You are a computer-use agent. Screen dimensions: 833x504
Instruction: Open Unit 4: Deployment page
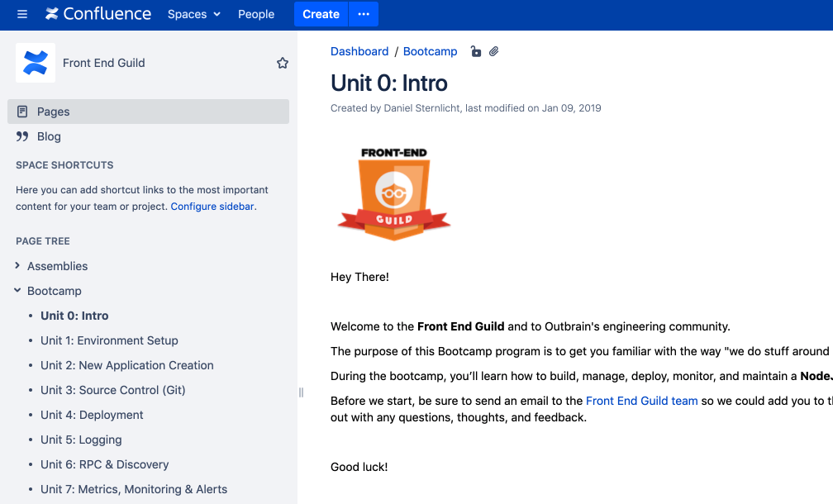tap(92, 415)
